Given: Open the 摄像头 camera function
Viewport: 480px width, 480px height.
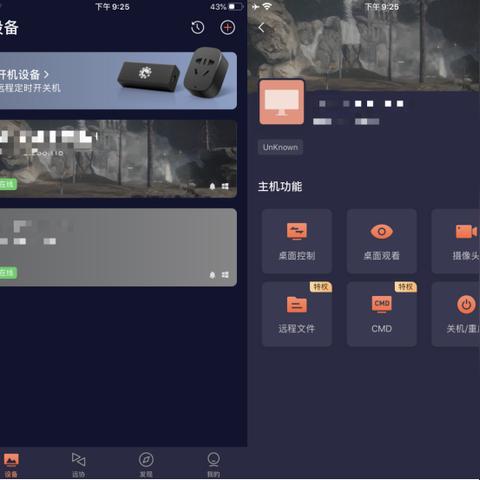Looking at the screenshot, I should pos(456,241).
